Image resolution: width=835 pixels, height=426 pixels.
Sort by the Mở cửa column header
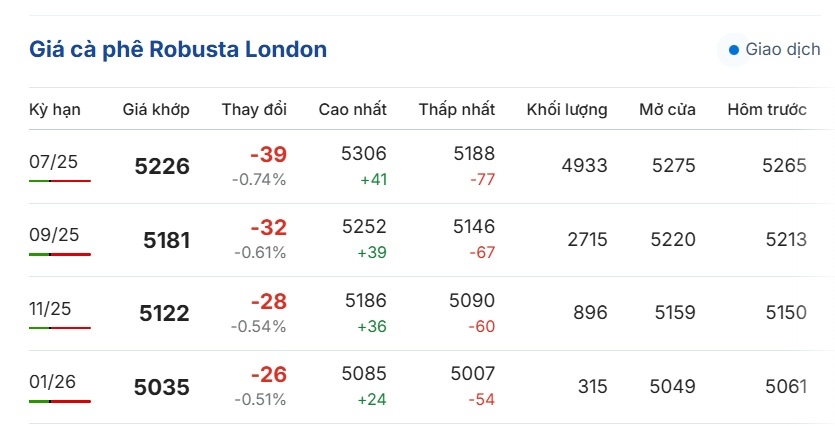[x=667, y=110]
